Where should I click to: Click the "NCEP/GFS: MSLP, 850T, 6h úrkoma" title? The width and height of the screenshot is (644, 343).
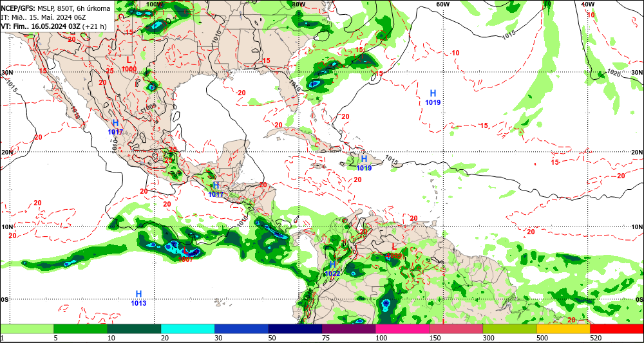(55, 8)
